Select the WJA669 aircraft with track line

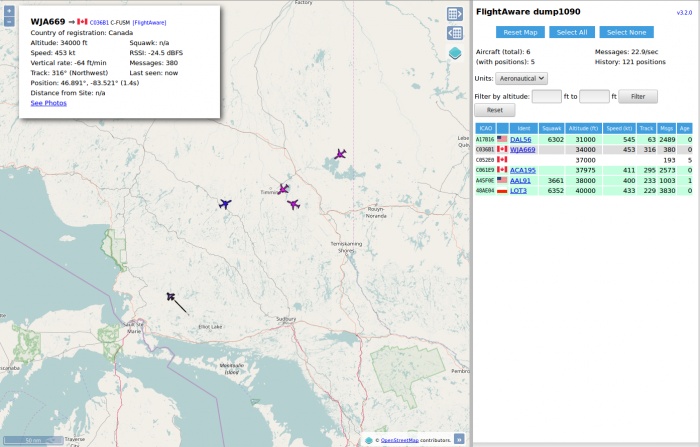pyautogui.click(x=171, y=296)
